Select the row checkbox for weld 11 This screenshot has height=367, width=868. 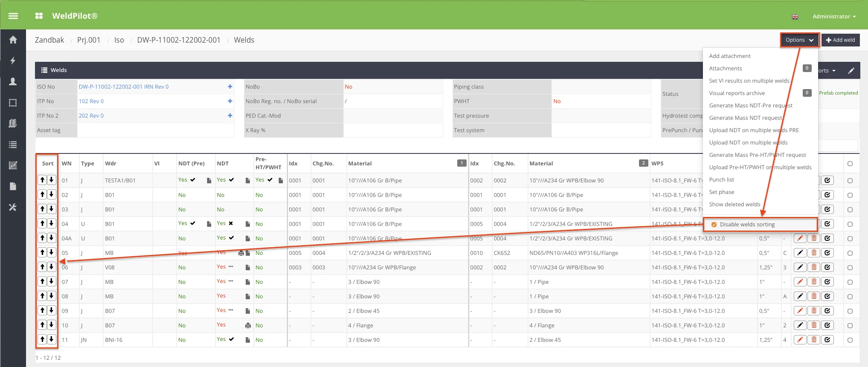pos(850,340)
